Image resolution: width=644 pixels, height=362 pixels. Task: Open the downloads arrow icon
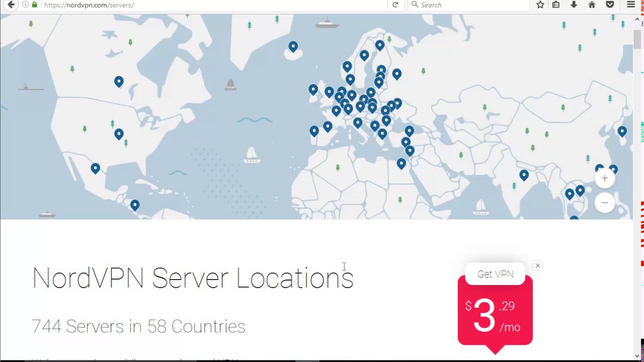(x=574, y=5)
